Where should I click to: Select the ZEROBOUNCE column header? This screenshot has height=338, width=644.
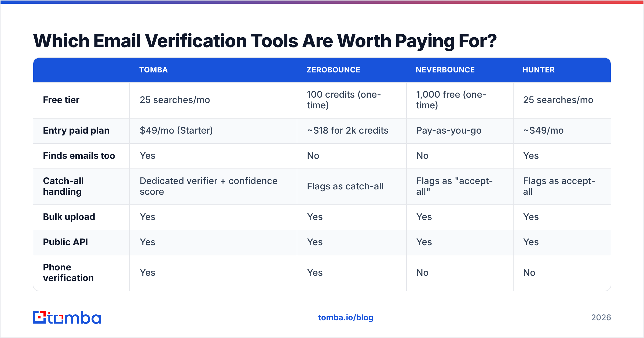(333, 70)
